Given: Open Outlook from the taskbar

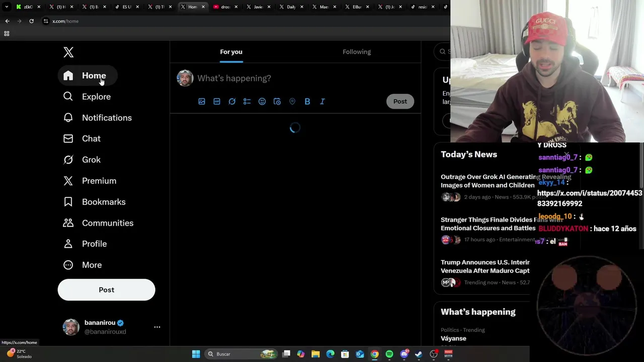Looking at the screenshot, I should pos(360,354).
